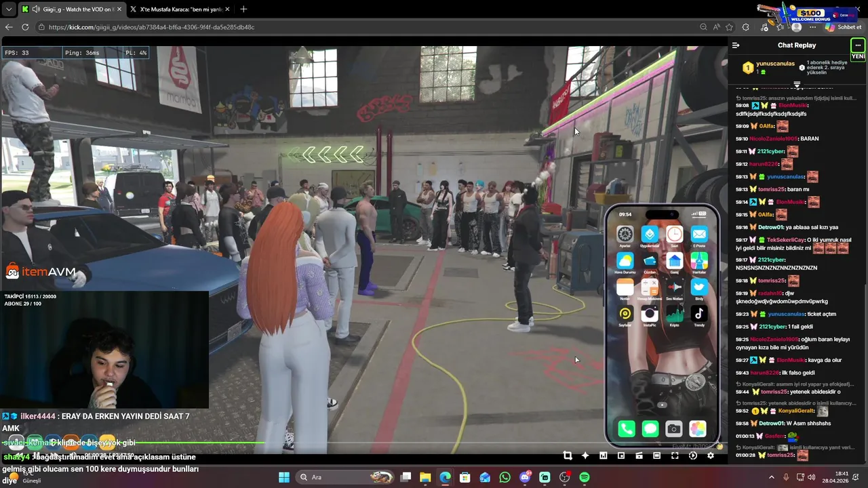Go back to previous page
868x488 pixels.
[x=8, y=27]
